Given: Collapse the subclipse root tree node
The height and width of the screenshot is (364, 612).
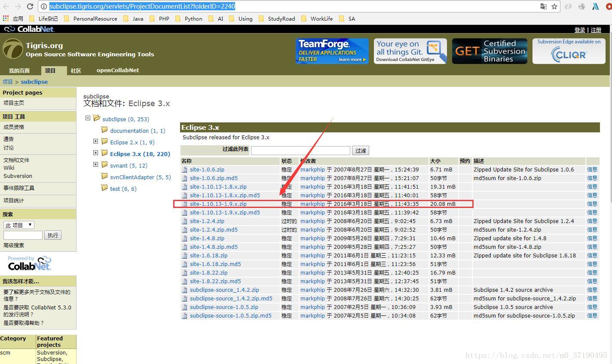Looking at the screenshot, I should [x=88, y=118].
